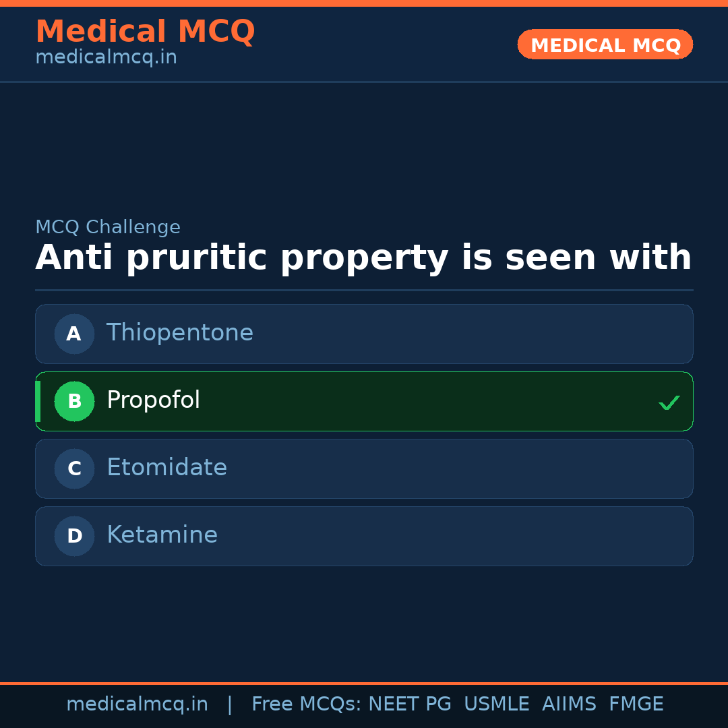Click the A option letter circle

74,334
